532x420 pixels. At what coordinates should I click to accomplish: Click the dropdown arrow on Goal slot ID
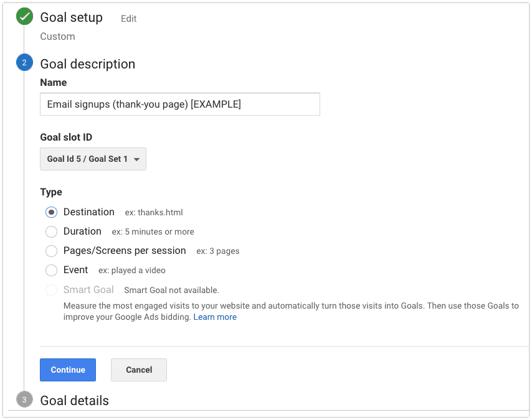[136, 159]
